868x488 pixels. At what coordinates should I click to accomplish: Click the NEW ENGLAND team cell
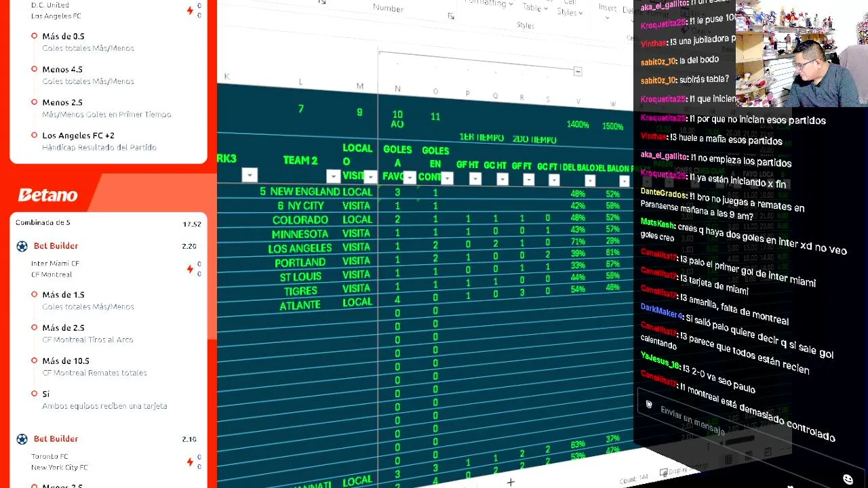[x=305, y=192]
